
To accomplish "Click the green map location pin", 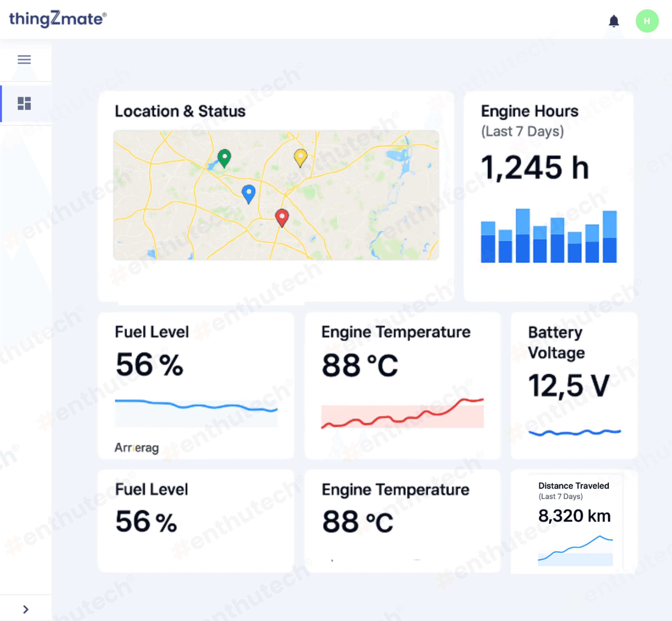I will (x=224, y=158).
